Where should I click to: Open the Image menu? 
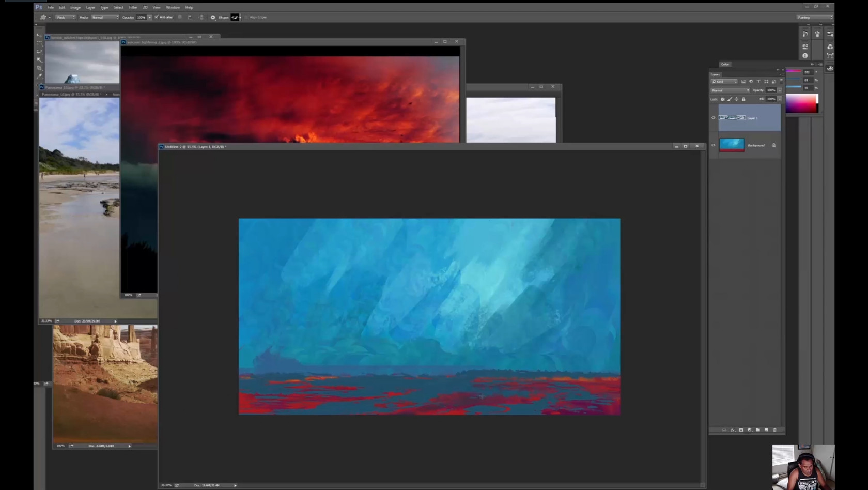[x=75, y=7]
